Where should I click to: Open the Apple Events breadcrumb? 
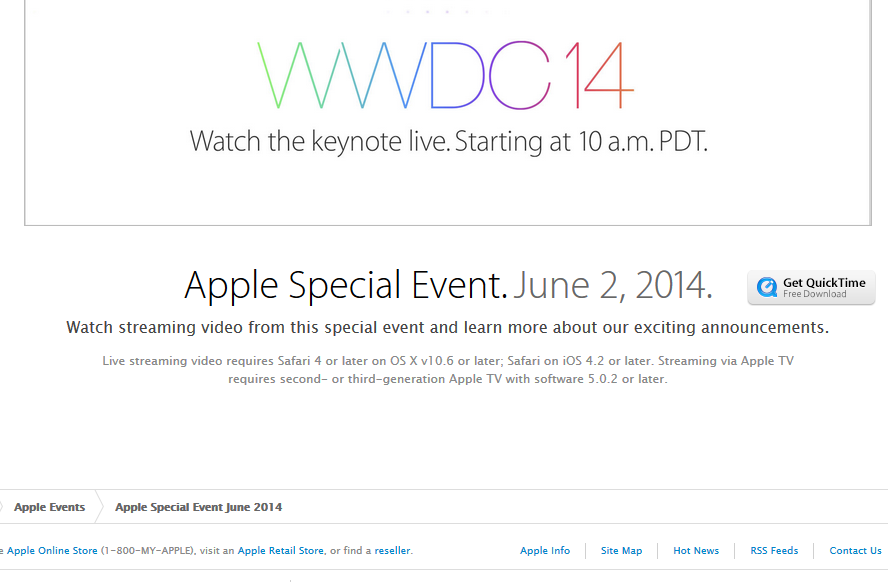click(49, 507)
